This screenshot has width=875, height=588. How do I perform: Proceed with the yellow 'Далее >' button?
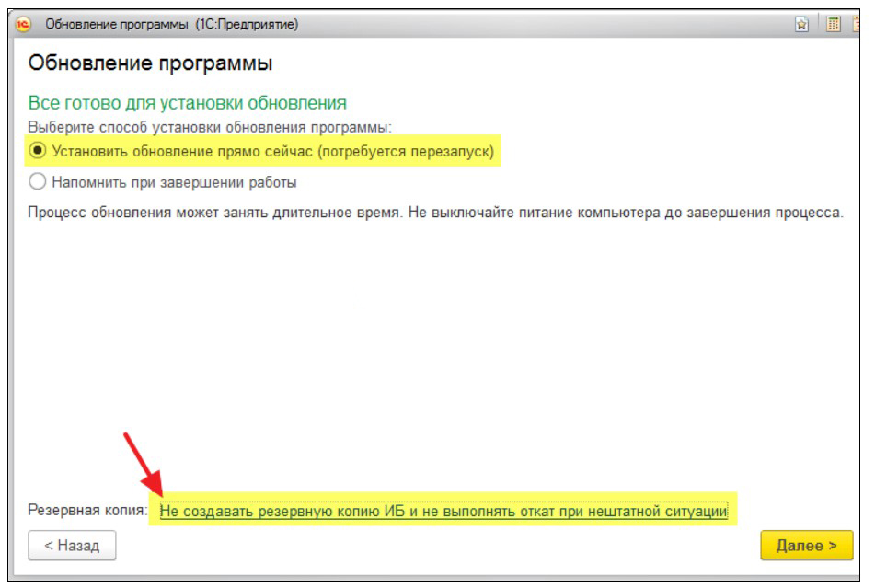point(806,545)
